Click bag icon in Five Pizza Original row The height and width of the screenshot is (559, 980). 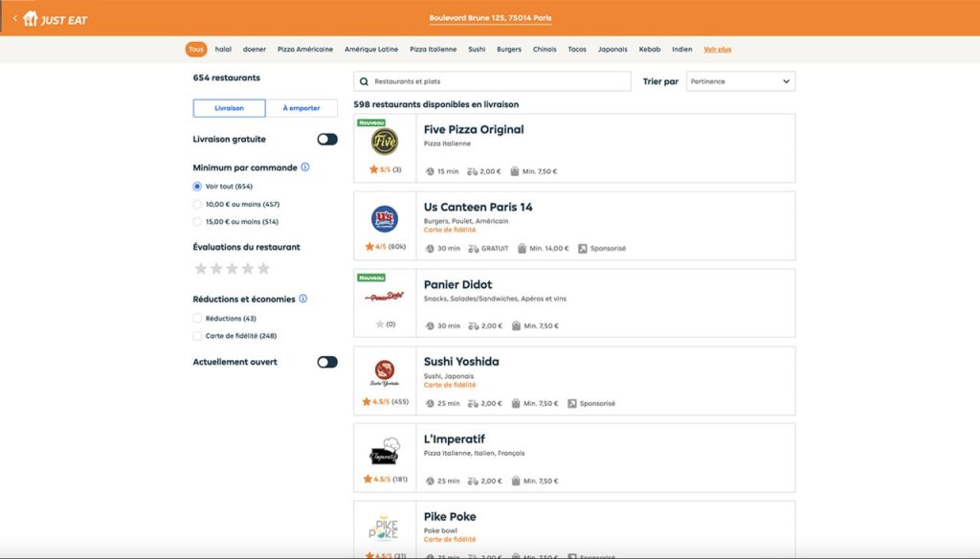click(x=514, y=171)
